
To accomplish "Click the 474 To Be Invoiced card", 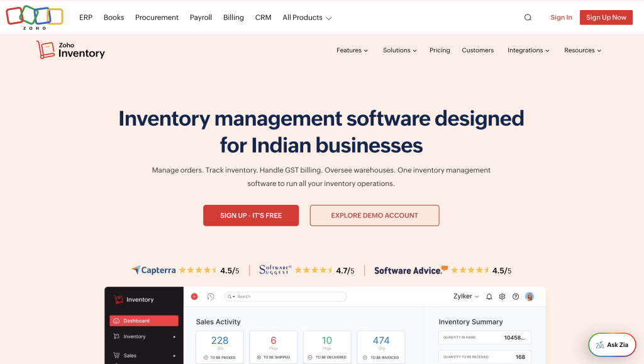I will click(380, 347).
